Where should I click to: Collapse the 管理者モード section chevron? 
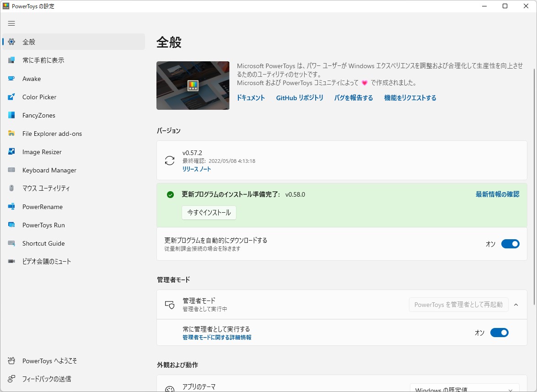516,305
